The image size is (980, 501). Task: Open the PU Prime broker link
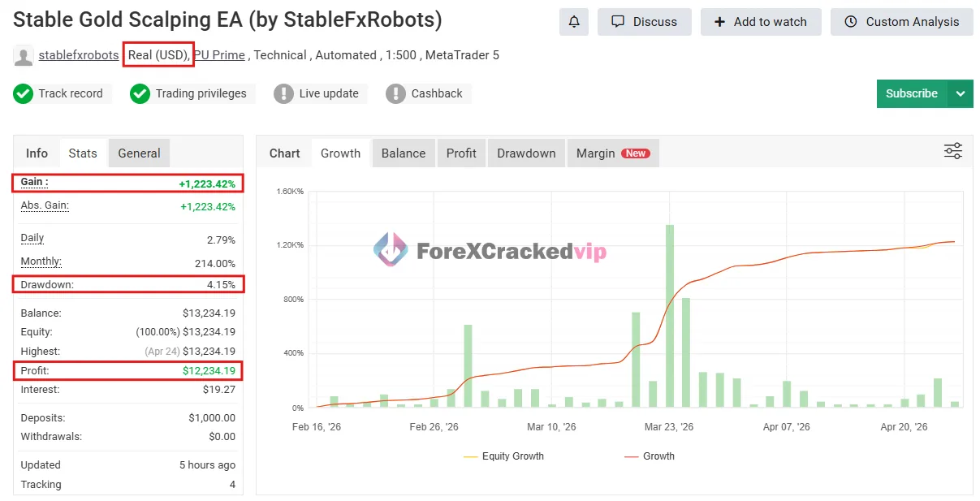(218, 55)
